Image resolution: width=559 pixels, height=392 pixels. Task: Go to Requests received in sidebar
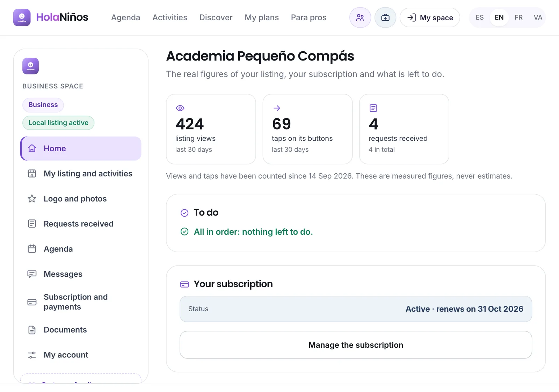tap(81, 224)
